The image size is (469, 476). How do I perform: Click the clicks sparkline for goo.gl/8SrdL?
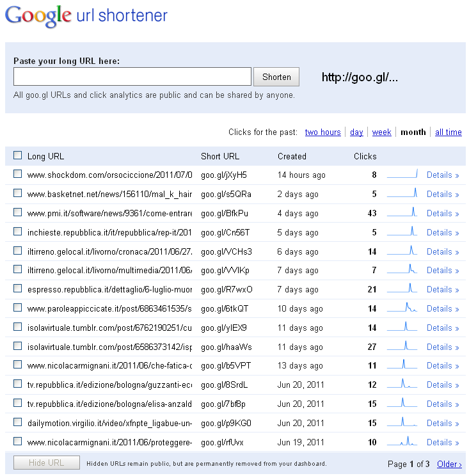click(x=402, y=384)
